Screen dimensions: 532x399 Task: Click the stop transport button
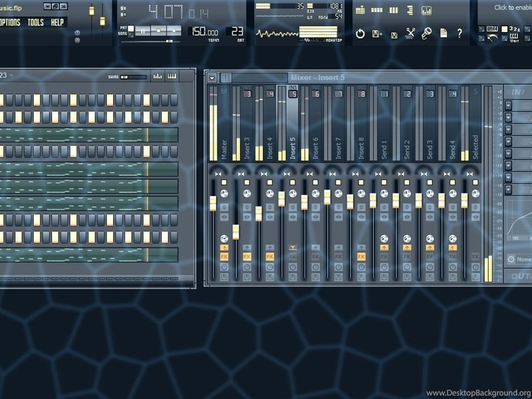point(158,31)
